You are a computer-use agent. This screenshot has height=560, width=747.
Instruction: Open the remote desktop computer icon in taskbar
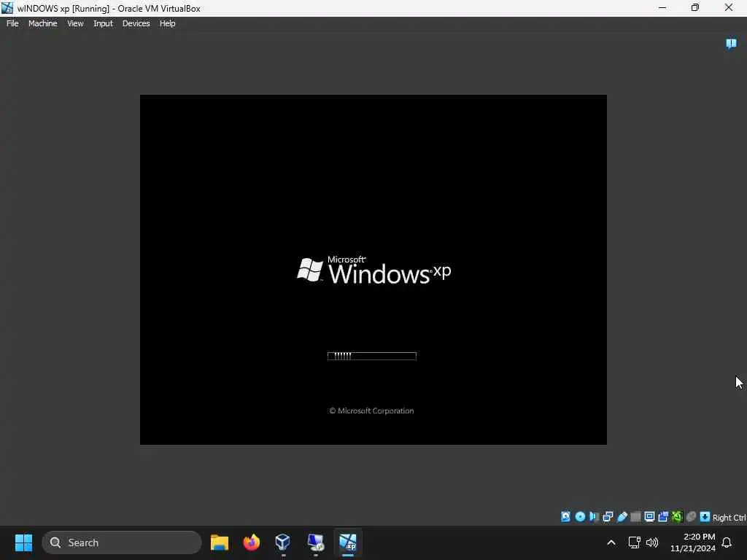tap(315, 542)
